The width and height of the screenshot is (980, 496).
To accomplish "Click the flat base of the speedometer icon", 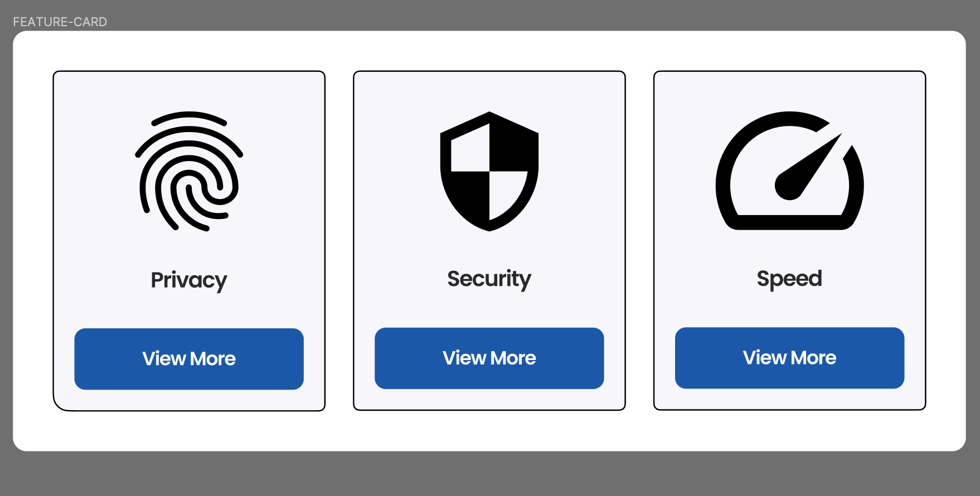I will pyautogui.click(x=789, y=222).
